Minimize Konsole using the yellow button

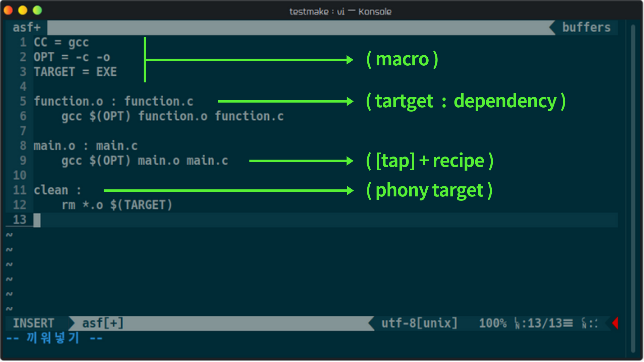click(x=23, y=10)
